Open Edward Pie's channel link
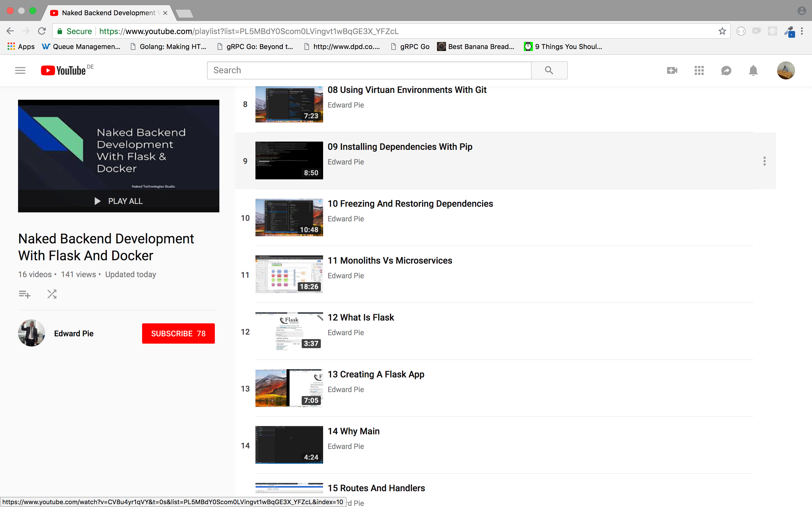The width and height of the screenshot is (812, 507). (x=74, y=333)
